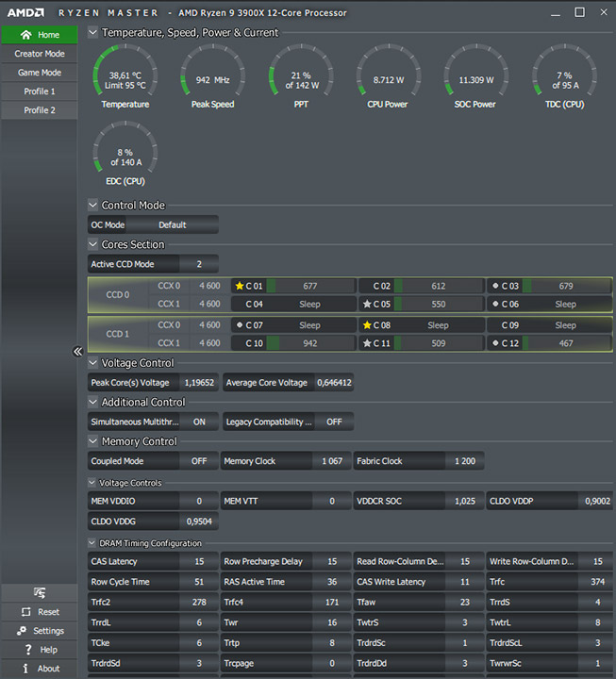This screenshot has width=616, height=679.
Task: Collapse the sidebar with double-chevron icon
Action: (x=77, y=351)
